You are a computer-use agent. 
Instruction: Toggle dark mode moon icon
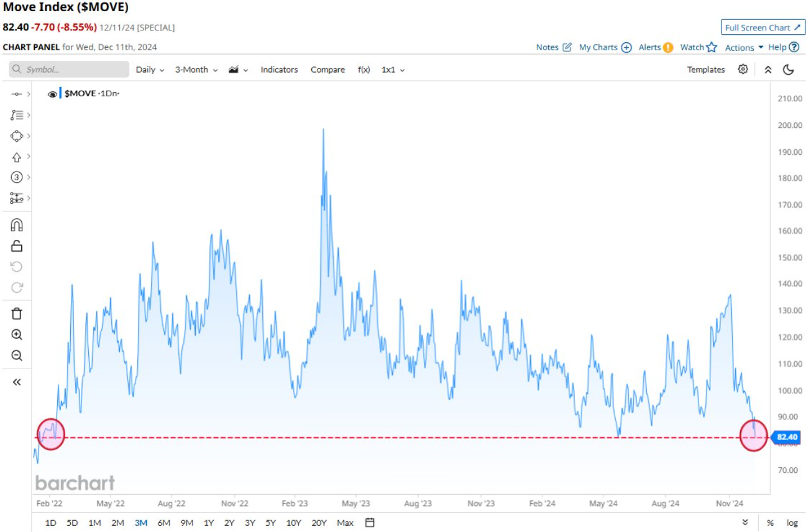click(789, 70)
